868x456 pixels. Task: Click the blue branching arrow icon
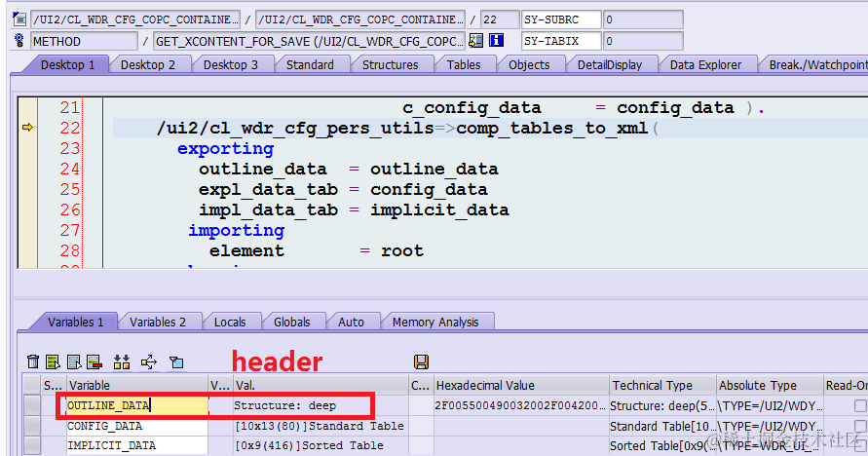pos(149,361)
